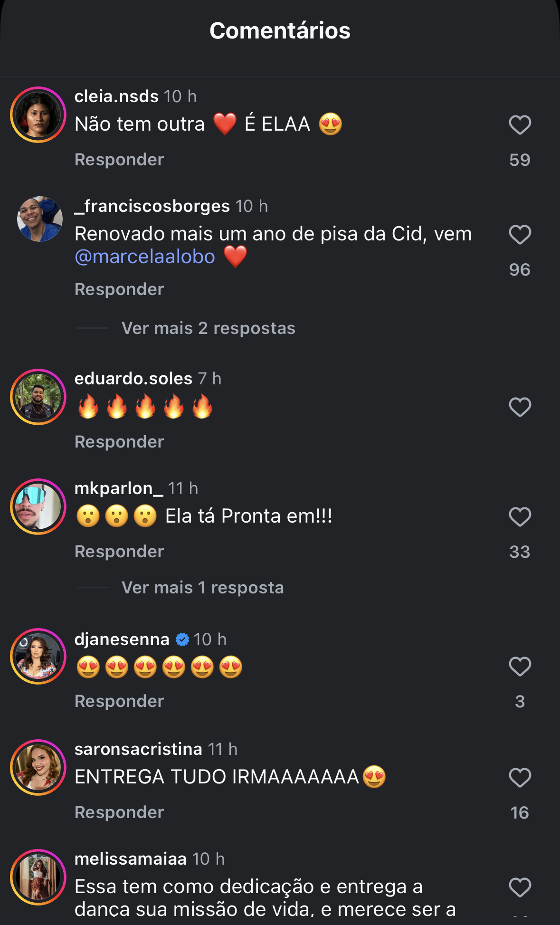Like saronsacristina's "ENTREGA TUDO" comment
Viewport: 560px width, 925px height.
(520, 778)
